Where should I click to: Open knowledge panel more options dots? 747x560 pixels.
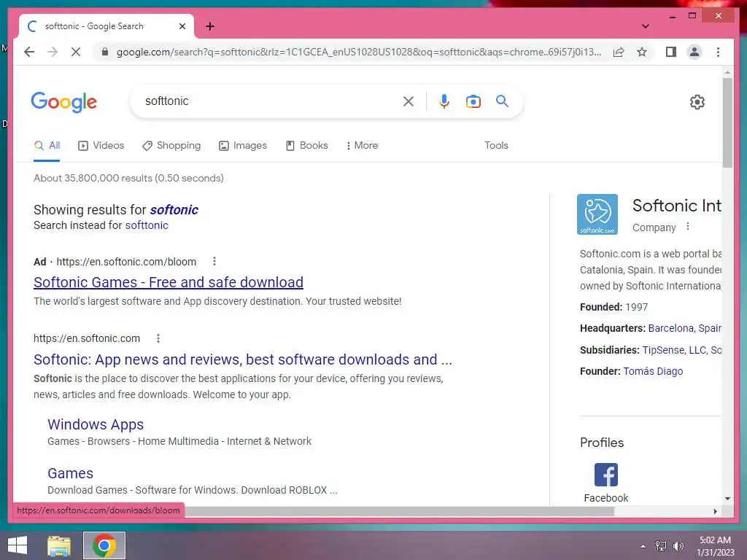[687, 227]
